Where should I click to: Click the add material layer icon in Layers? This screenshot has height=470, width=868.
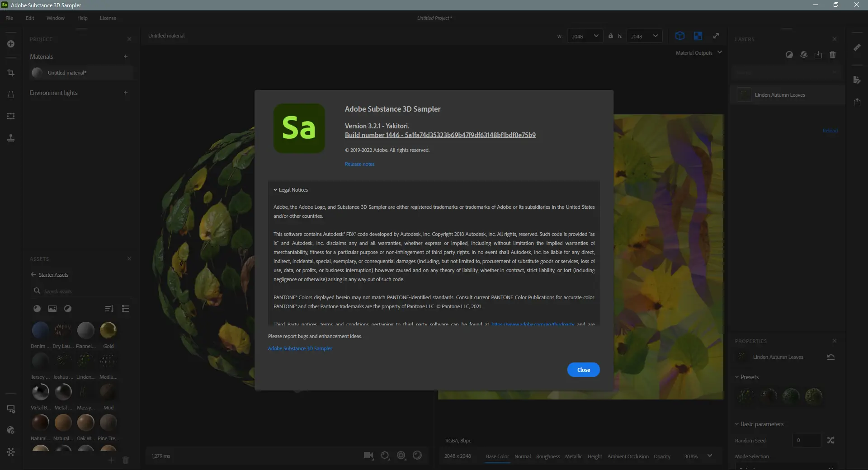pos(804,55)
